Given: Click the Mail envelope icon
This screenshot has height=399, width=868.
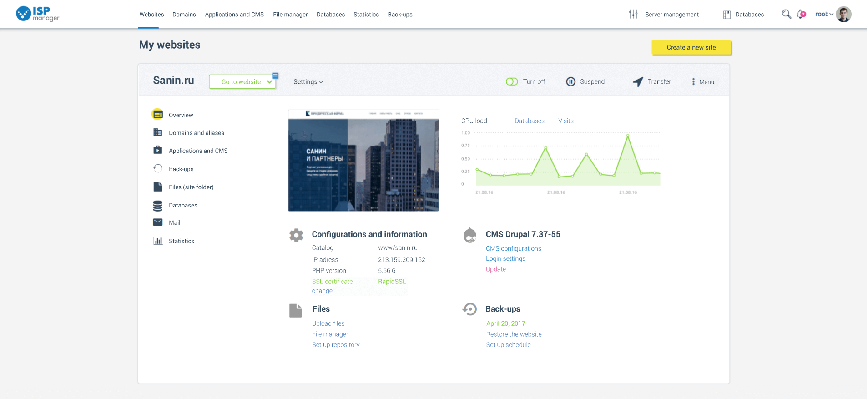Looking at the screenshot, I should point(158,222).
